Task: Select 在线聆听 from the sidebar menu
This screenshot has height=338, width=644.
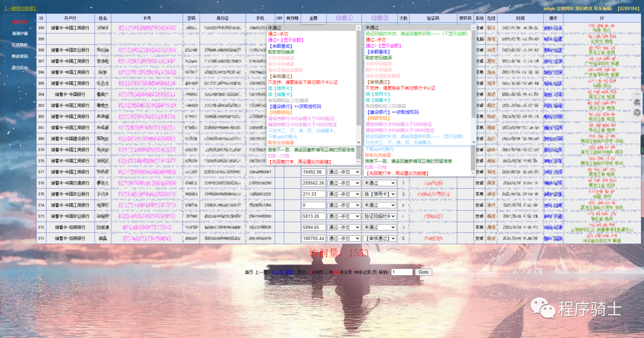Action: pyautogui.click(x=20, y=45)
